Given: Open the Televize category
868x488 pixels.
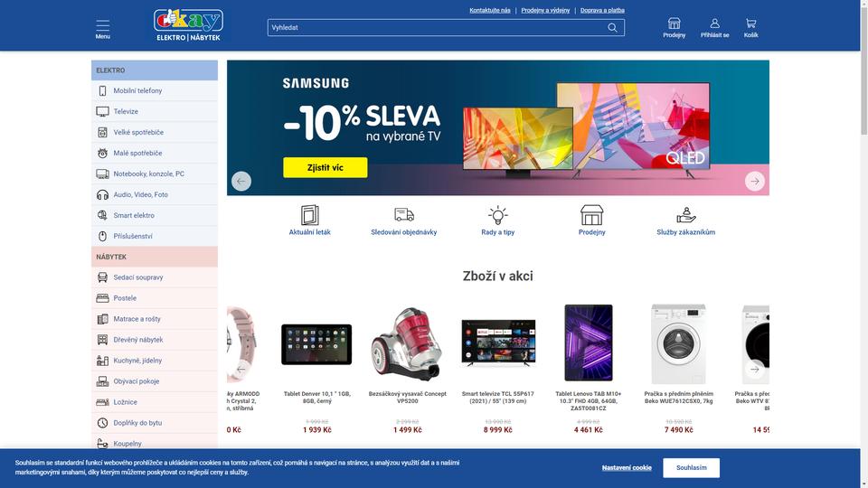Looking at the screenshot, I should (155, 111).
